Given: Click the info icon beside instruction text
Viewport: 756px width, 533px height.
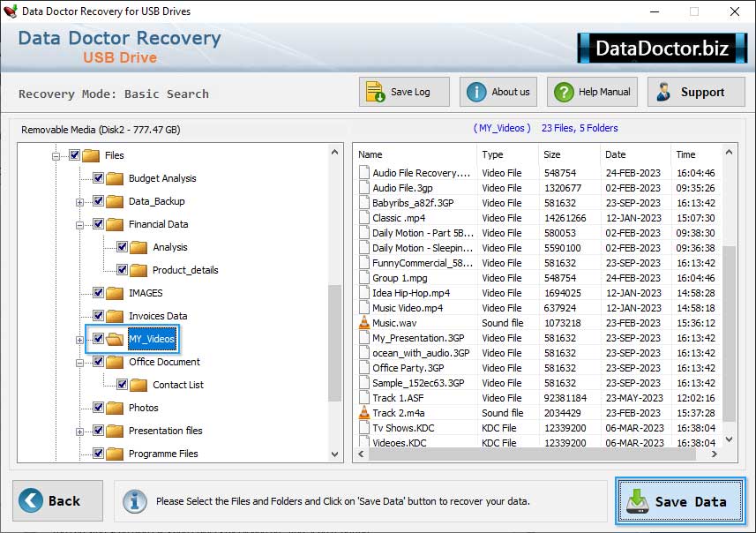Looking at the screenshot, I should point(134,501).
